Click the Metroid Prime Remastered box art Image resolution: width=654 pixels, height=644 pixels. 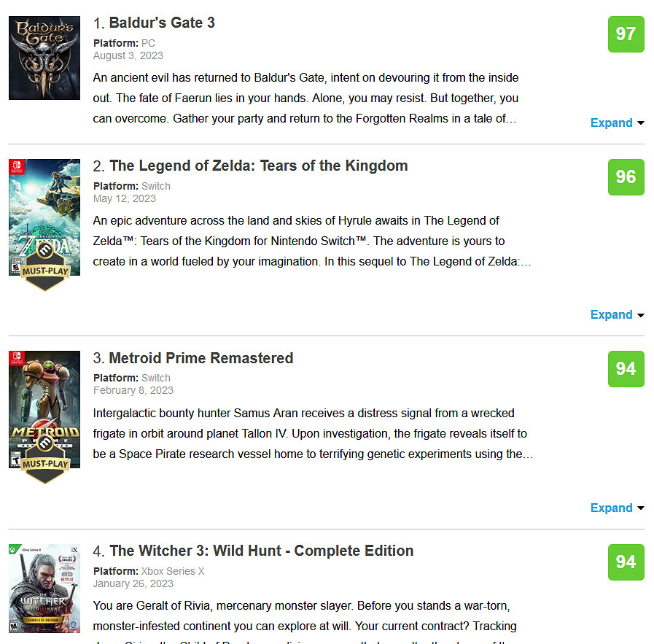[44, 410]
